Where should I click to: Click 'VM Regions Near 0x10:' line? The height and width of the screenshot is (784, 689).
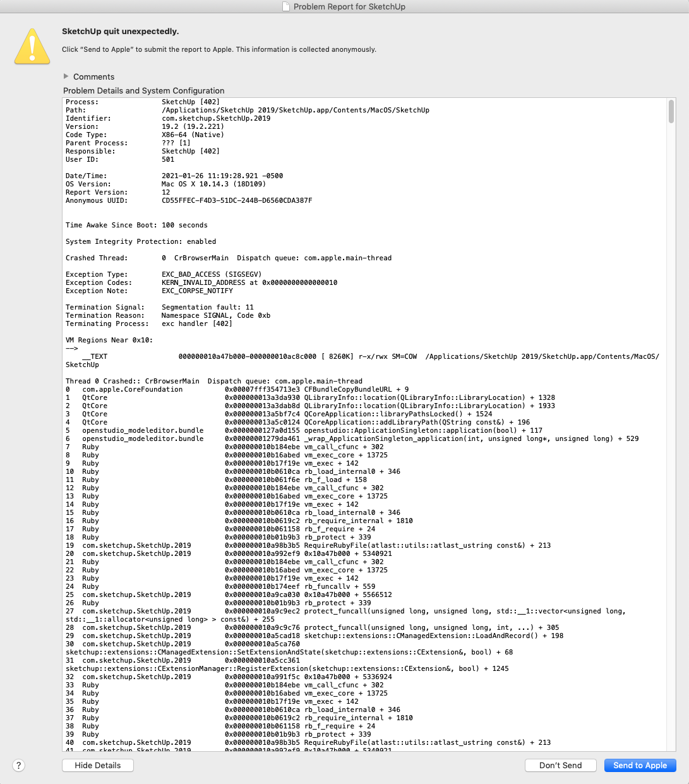(x=109, y=340)
